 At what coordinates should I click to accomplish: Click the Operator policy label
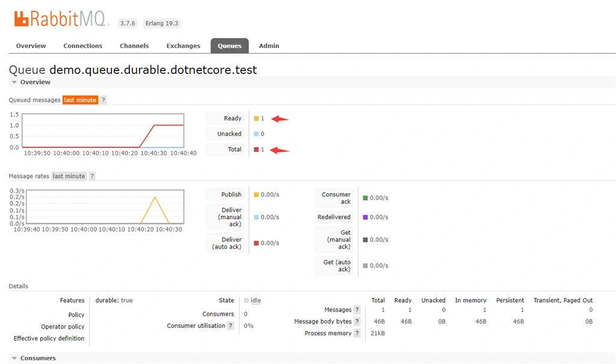pos(63,327)
